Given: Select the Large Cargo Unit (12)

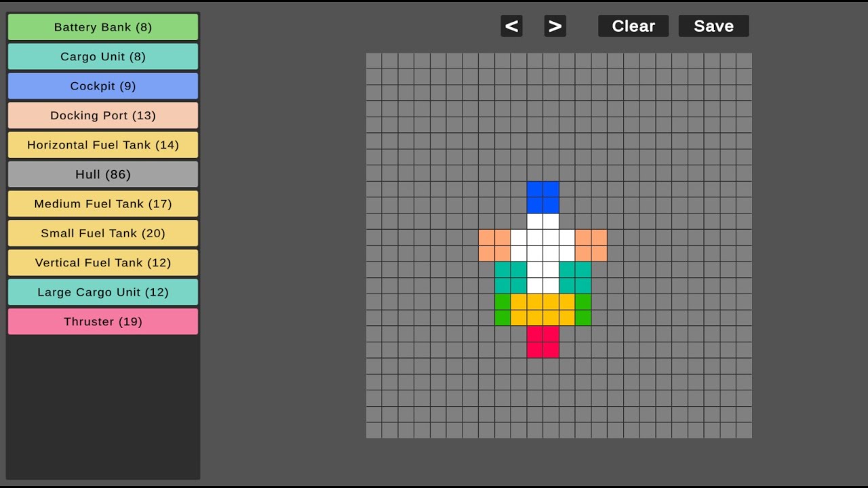Looking at the screenshot, I should 103,292.
